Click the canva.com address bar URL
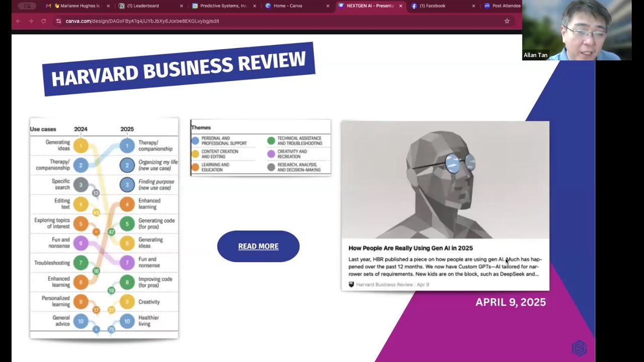 coord(142,21)
